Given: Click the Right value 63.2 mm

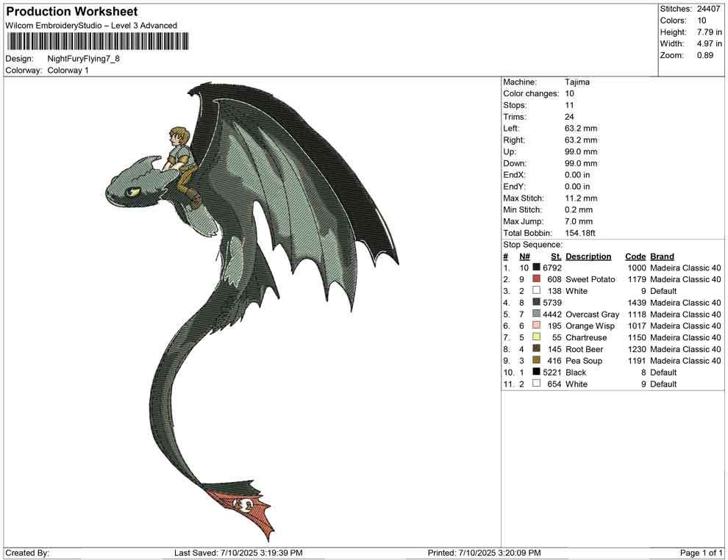Looking at the screenshot, I should [581, 140].
